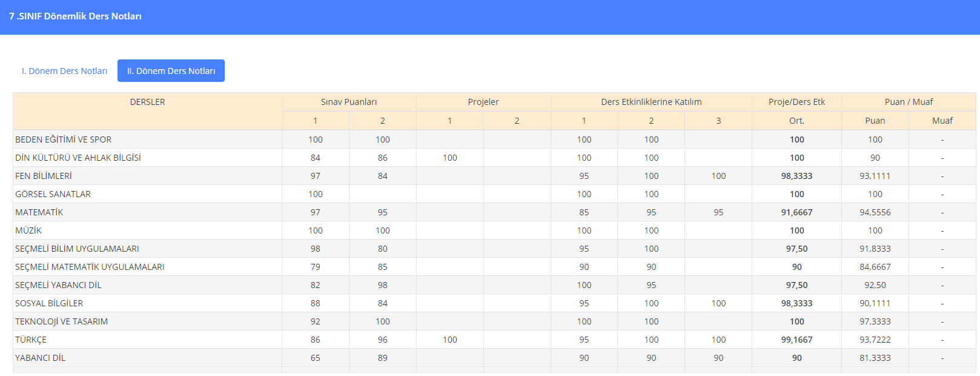Select SEÇMELİ BİLİM UYGULAMALARI course
Screen dimensions: 980x376
pos(77,249)
